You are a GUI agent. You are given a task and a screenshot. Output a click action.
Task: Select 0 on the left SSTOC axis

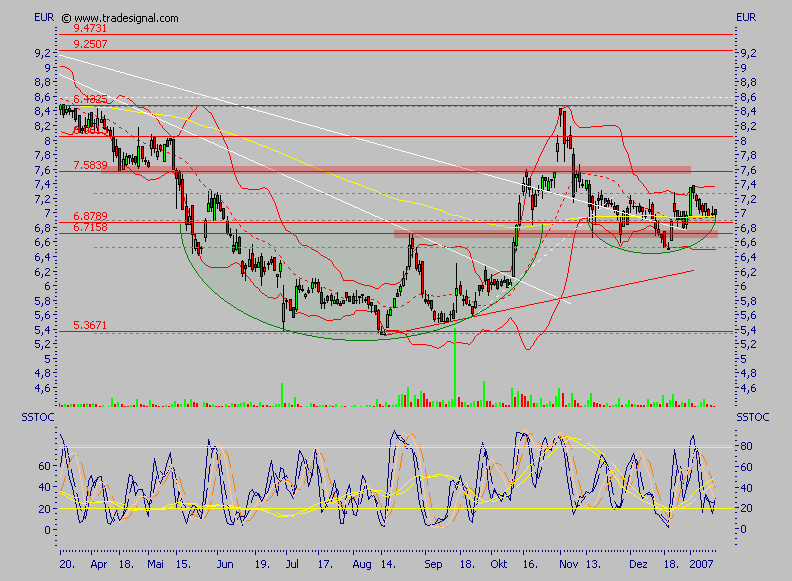pos(47,530)
